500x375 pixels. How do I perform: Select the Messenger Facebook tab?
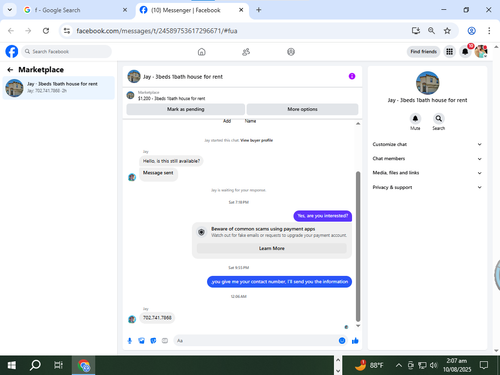pyautogui.click(x=191, y=10)
